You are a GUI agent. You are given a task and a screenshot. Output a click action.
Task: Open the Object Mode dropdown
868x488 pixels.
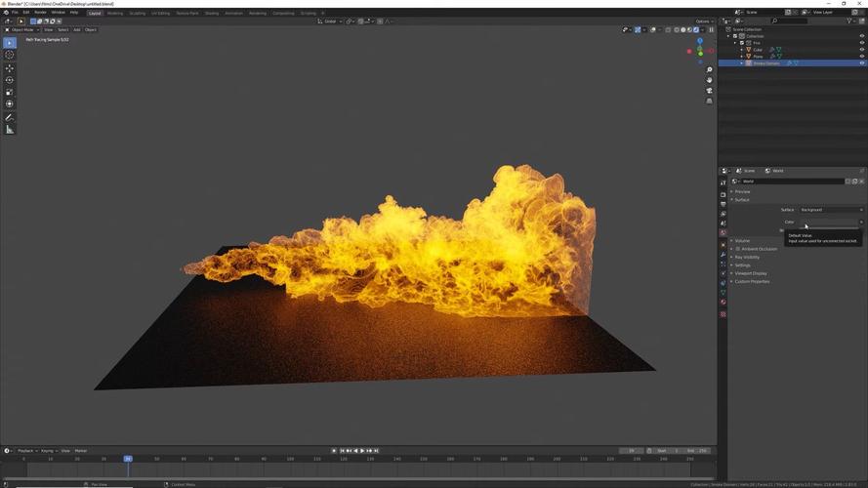(x=22, y=30)
